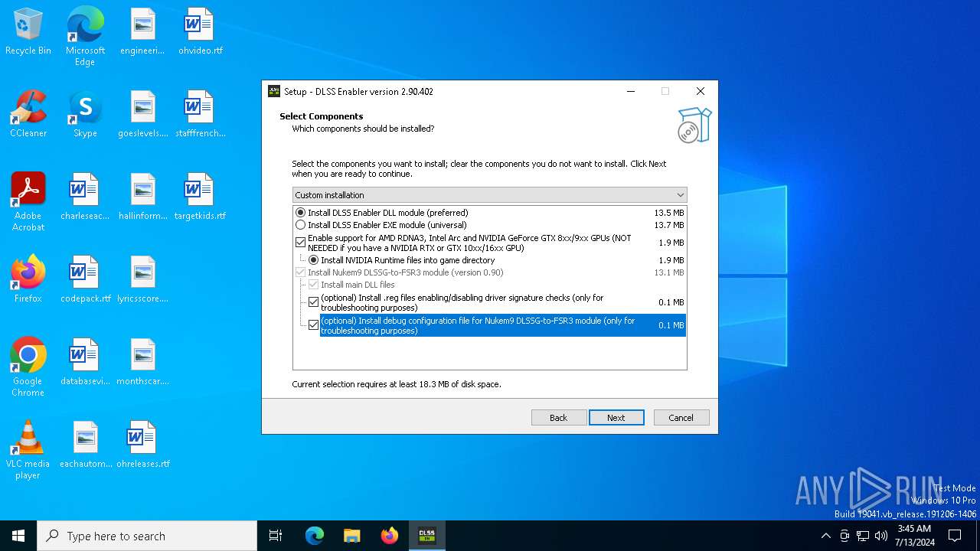Open Google Chrome desktop shortcut
Image resolution: width=980 pixels, height=551 pixels.
28,367
